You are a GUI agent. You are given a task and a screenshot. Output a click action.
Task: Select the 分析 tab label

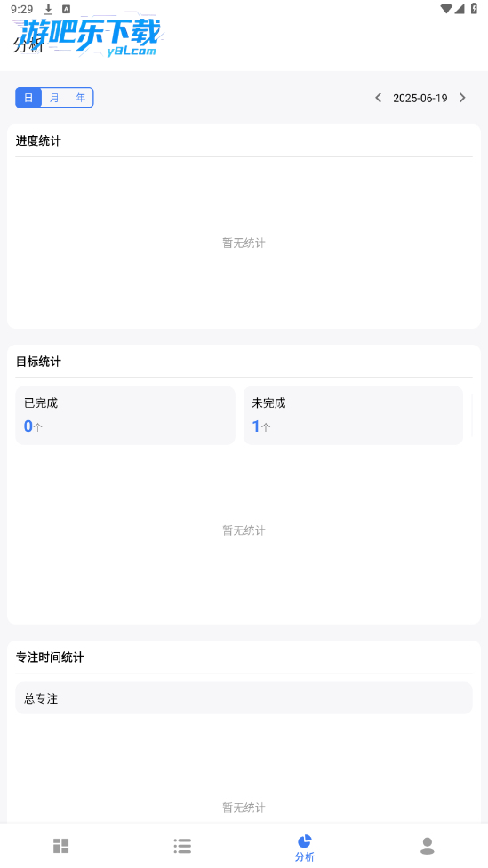click(305, 857)
